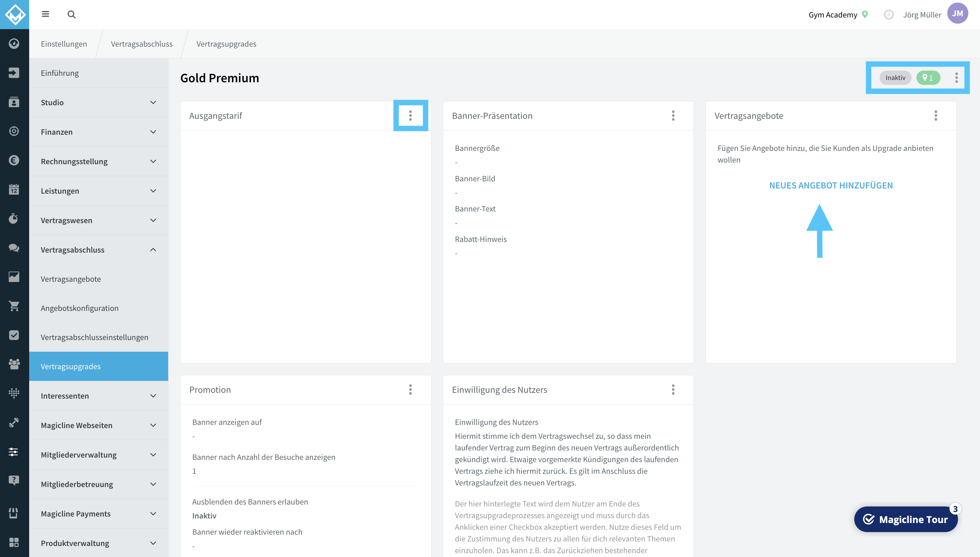Expand the Magicline Webseiten section

(x=99, y=425)
